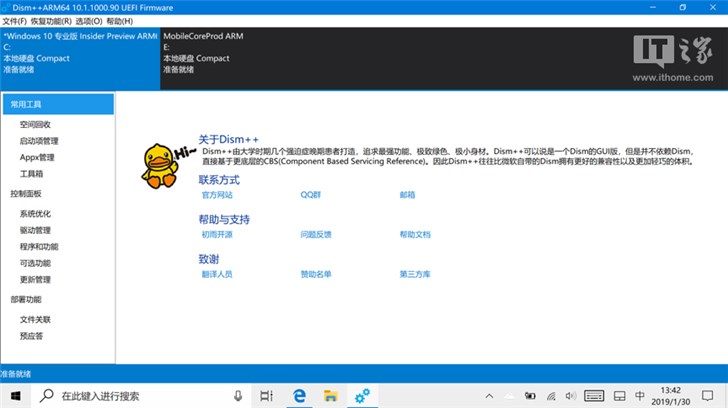Click the Dism++ title bar app icon

[x=6, y=7]
